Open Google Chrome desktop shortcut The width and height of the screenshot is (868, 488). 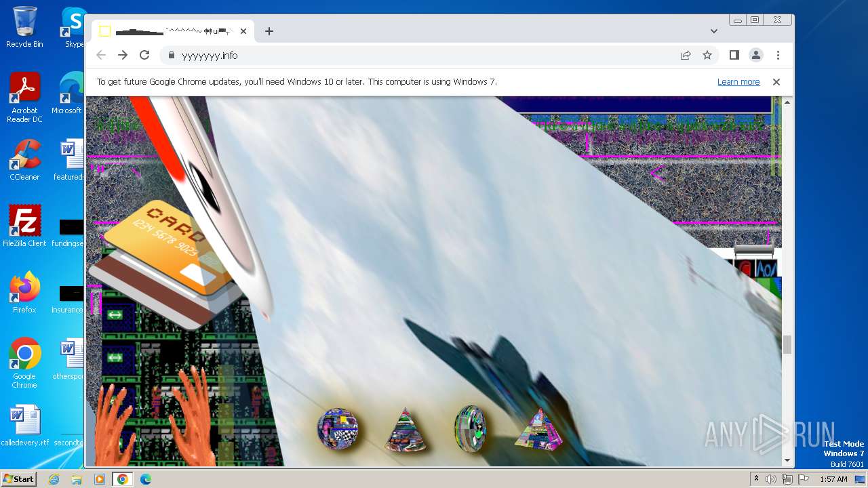(24, 363)
